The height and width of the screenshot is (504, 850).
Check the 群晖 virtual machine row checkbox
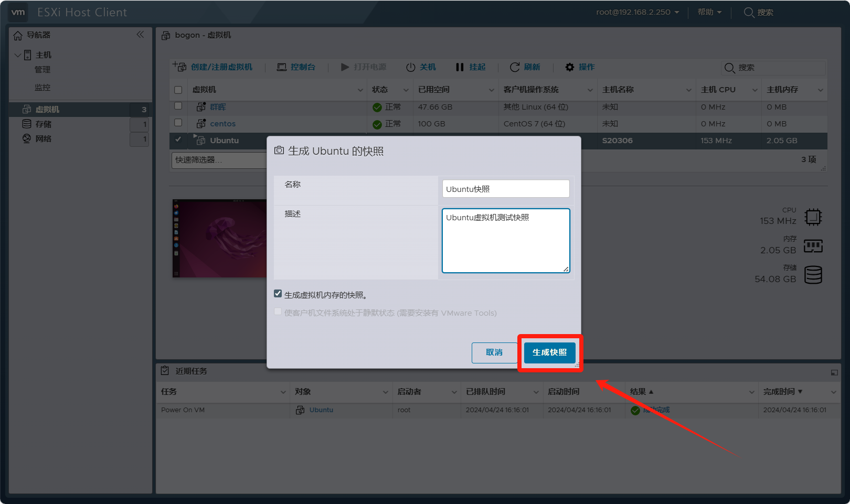coord(178,106)
